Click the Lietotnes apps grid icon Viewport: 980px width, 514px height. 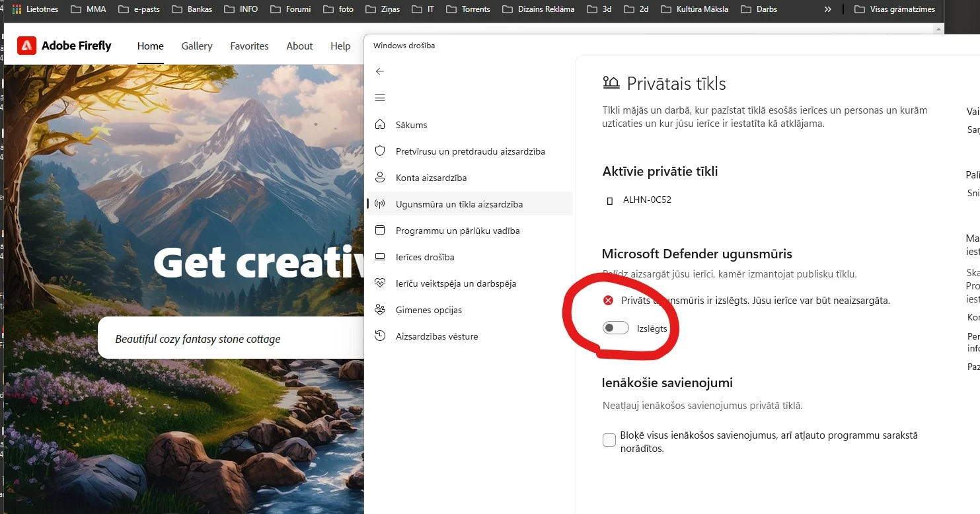pos(17,9)
